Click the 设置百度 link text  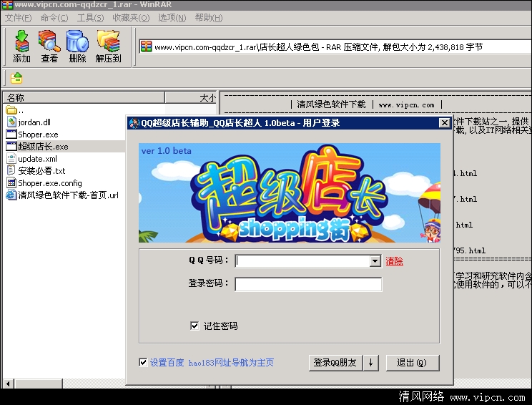click(167, 363)
